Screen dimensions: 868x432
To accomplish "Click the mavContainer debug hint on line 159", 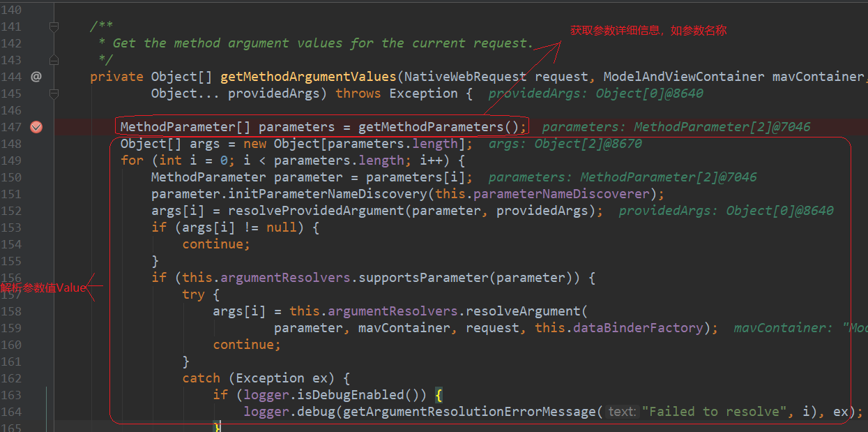I will click(x=800, y=328).
